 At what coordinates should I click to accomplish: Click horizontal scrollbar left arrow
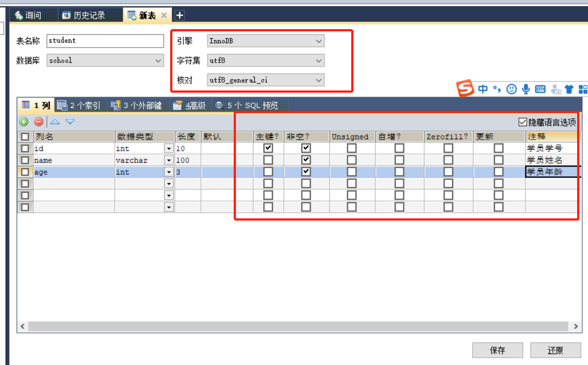(23, 326)
